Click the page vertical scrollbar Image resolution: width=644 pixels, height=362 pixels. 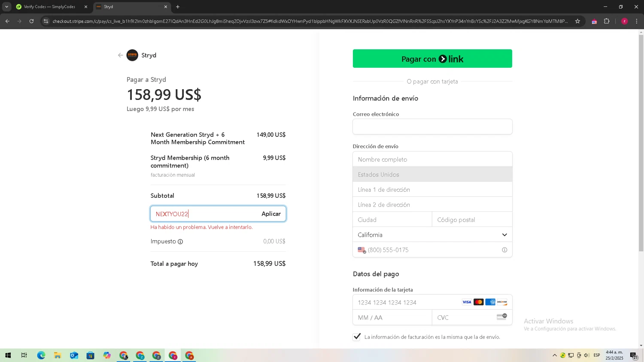[641, 143]
